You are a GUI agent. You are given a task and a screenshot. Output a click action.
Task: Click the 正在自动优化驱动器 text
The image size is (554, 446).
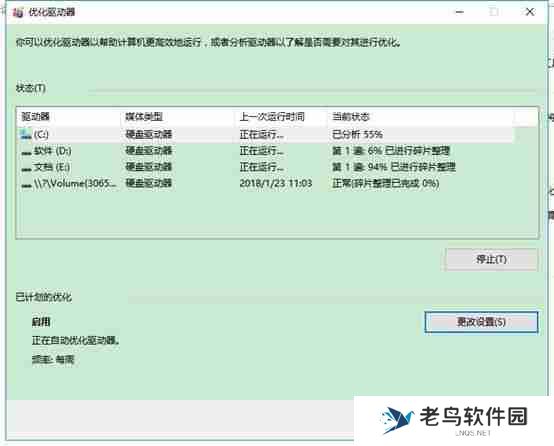(x=76, y=341)
